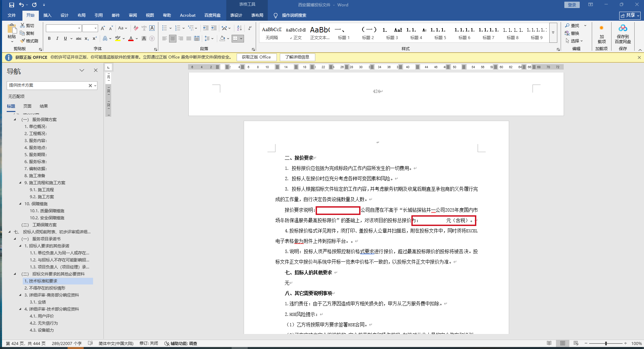Open the change case Aa menu
644x349 pixels.
click(x=123, y=28)
